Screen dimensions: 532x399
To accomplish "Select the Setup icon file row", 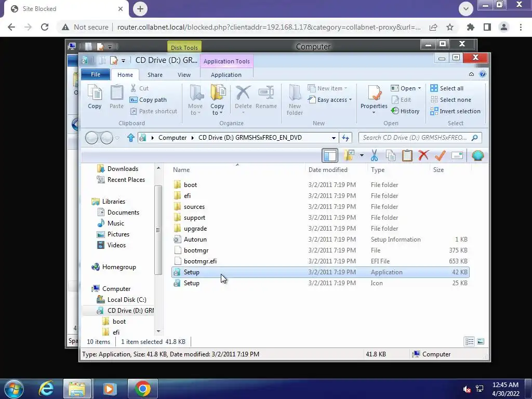I will pyautogui.click(x=320, y=283).
